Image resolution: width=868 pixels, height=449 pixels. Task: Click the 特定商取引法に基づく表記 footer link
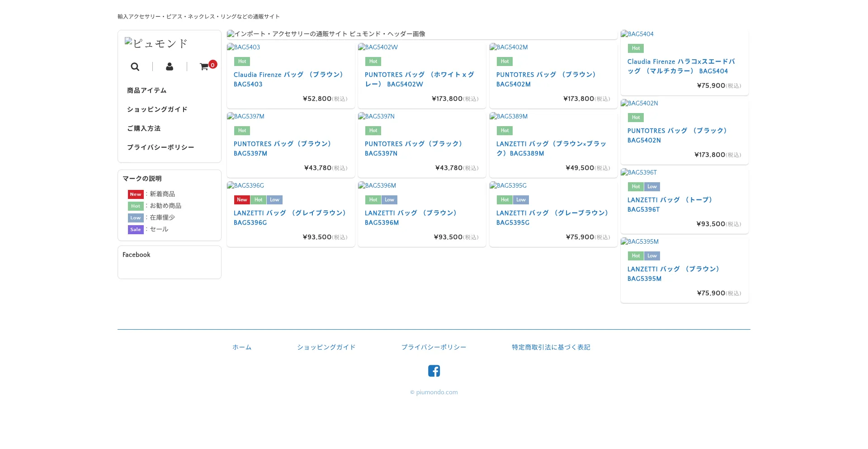tap(551, 347)
